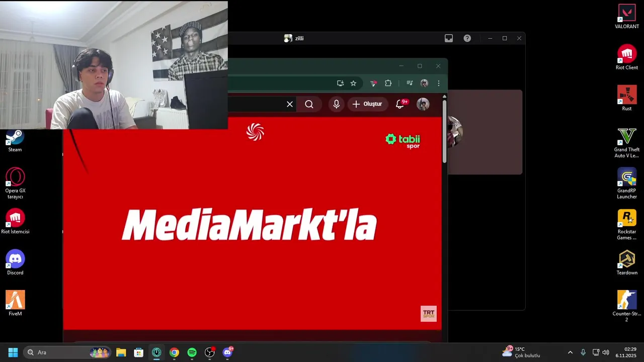This screenshot has height=362, width=644.
Task: Open File Explorer from the taskbar
Action: coord(121,352)
